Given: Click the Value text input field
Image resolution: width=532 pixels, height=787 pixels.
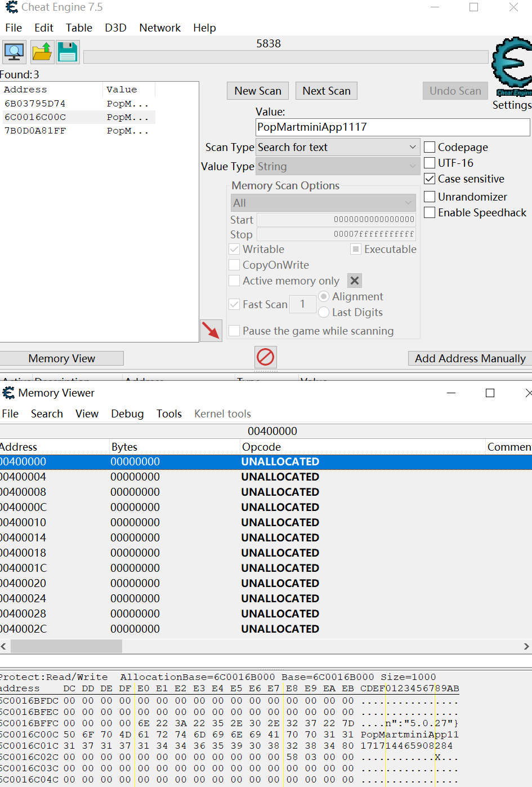Looking at the screenshot, I should tap(392, 127).
